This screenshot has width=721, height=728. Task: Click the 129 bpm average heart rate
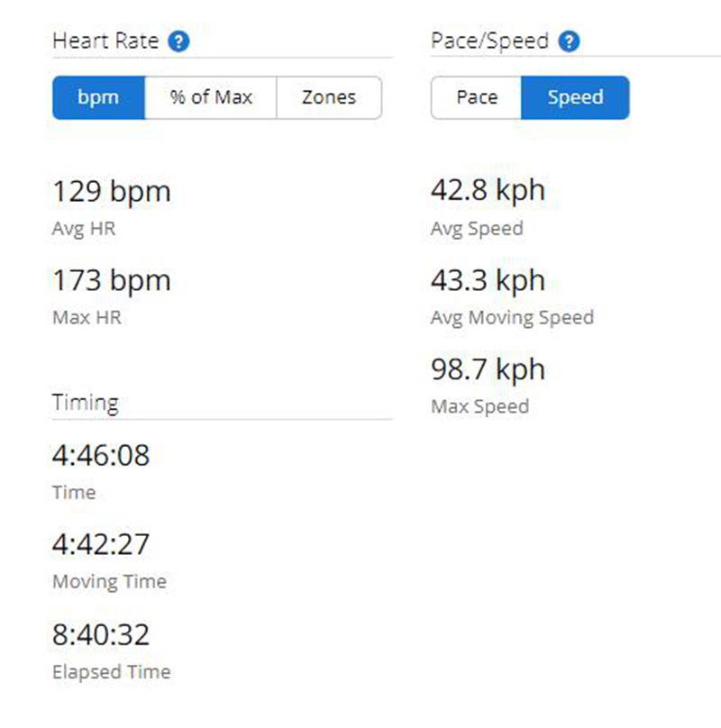tap(112, 191)
